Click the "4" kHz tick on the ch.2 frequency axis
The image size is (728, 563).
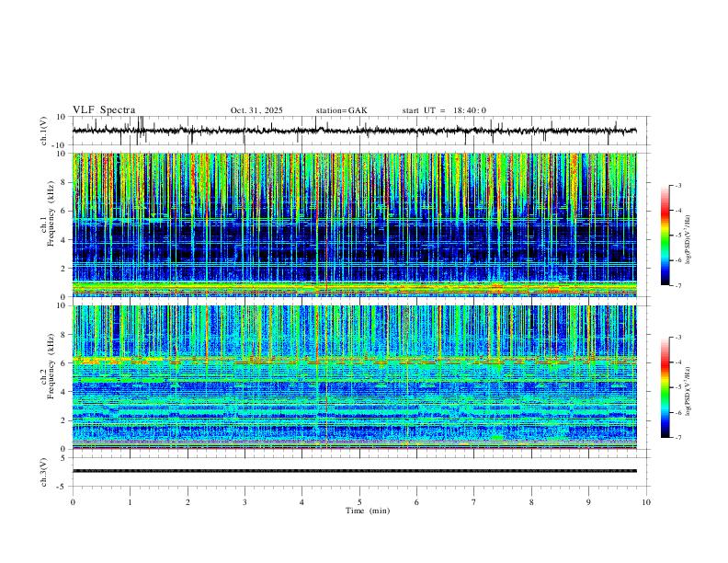point(64,392)
